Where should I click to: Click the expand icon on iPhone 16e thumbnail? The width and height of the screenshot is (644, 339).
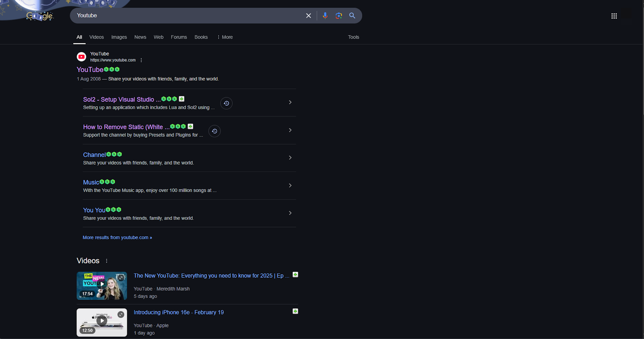(x=121, y=314)
